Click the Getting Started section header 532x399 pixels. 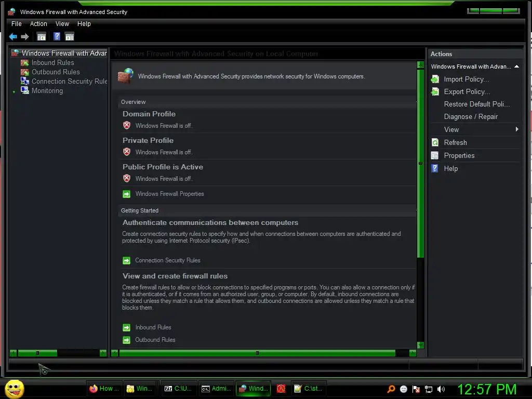tap(268, 210)
